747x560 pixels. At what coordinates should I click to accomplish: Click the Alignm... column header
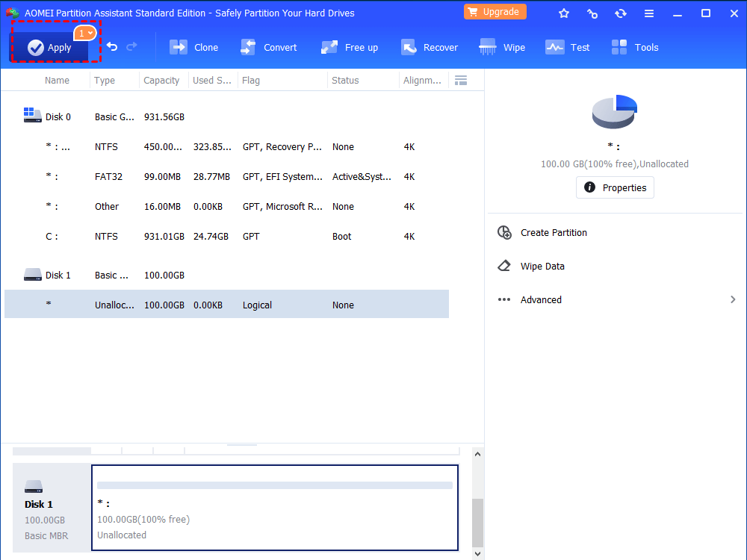(x=422, y=80)
